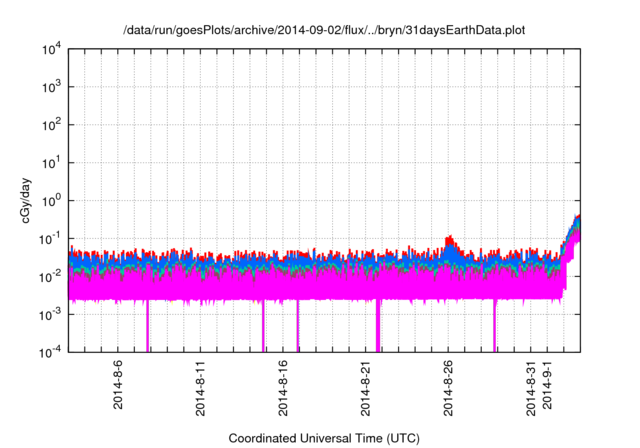Image resolution: width=640 pixels, height=448 pixels.
Task: Click the 10^-1 y-axis tick label
Action: (x=51, y=239)
